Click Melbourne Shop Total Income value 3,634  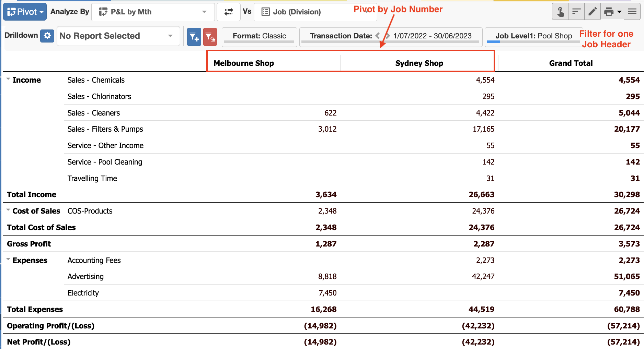coord(326,194)
